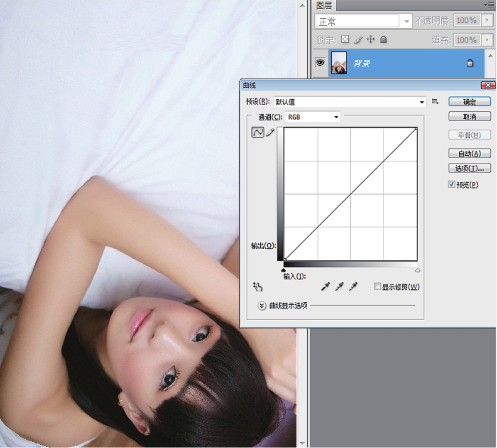Uncheck the 预览 preview checkbox
Viewport: 497px width, 448px height.
(451, 184)
